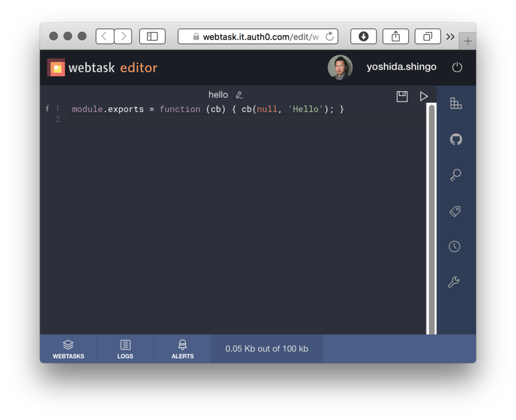Click the 'Hello' string in the code

pos(306,109)
